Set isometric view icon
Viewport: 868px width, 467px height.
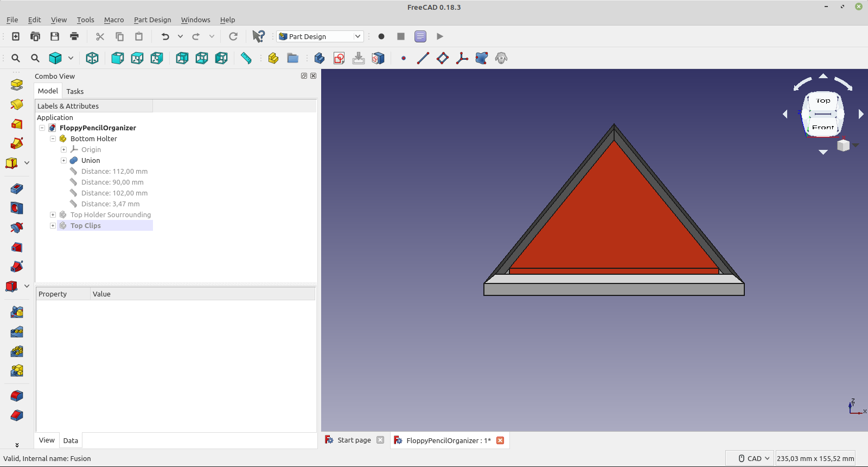point(92,58)
